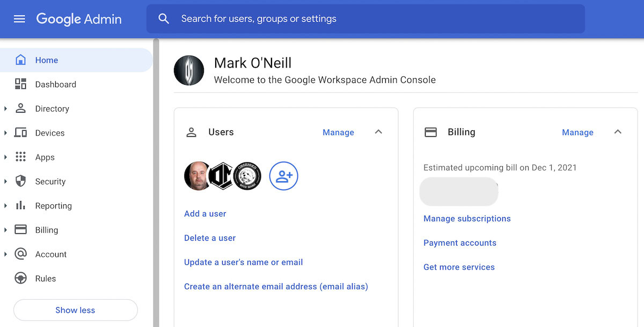
Task: Click the Account at-sign icon
Action: 20,254
